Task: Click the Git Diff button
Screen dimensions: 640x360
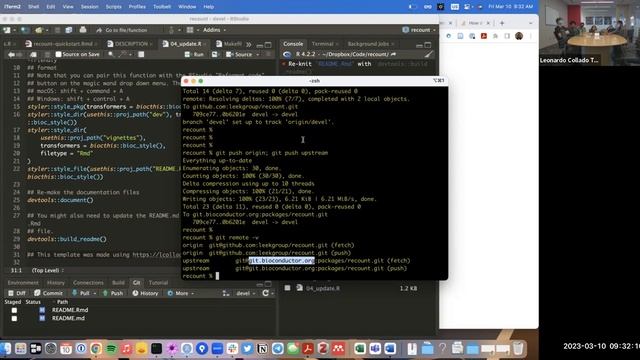Action: (x=17, y=293)
